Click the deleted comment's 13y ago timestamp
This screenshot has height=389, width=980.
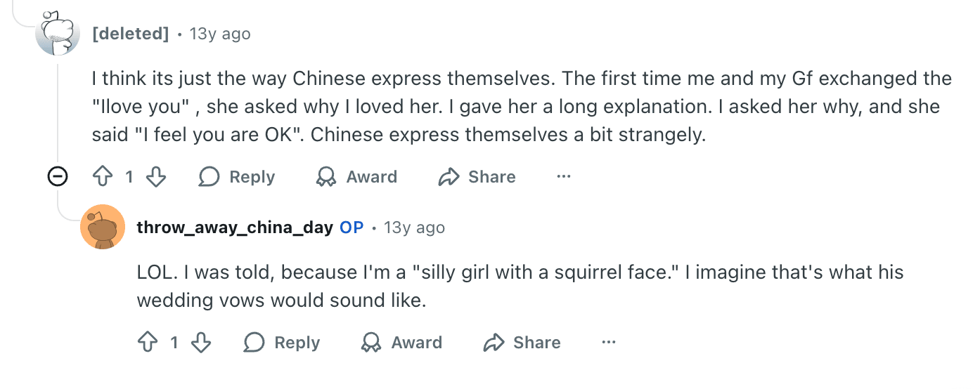point(220,34)
